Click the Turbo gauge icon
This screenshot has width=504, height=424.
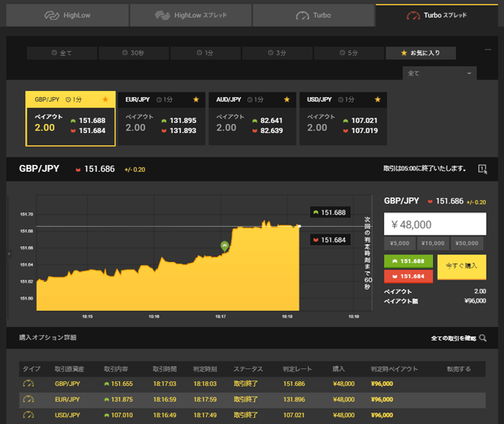click(x=302, y=15)
